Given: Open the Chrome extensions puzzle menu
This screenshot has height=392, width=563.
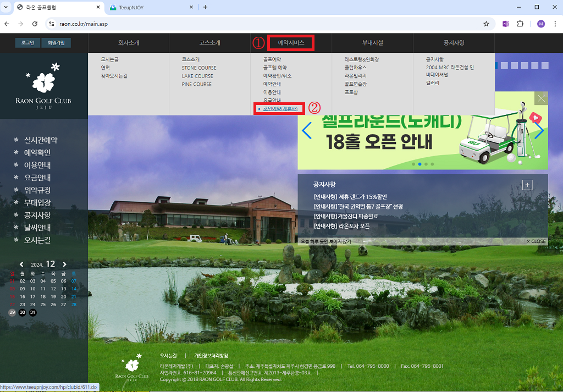Looking at the screenshot, I should point(520,24).
